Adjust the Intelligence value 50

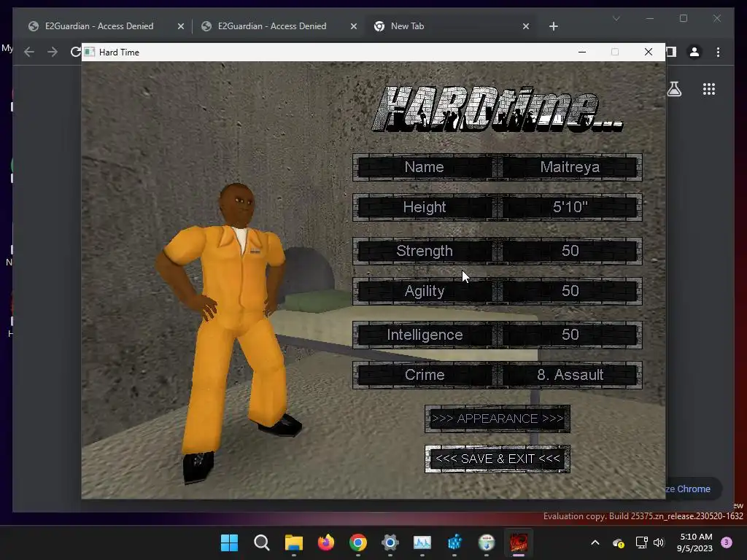tap(570, 335)
